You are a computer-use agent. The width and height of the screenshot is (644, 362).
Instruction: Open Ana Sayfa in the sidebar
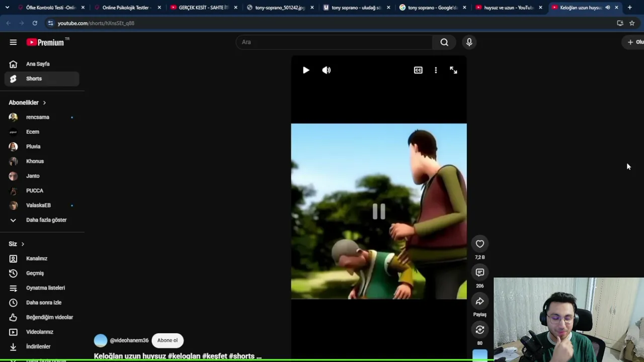point(42,64)
